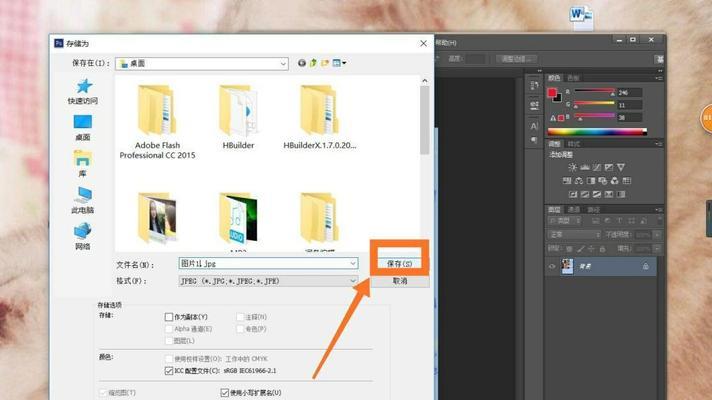Switch to the 通道 tab
This screenshot has height=400, width=712.
pyautogui.click(x=574, y=210)
